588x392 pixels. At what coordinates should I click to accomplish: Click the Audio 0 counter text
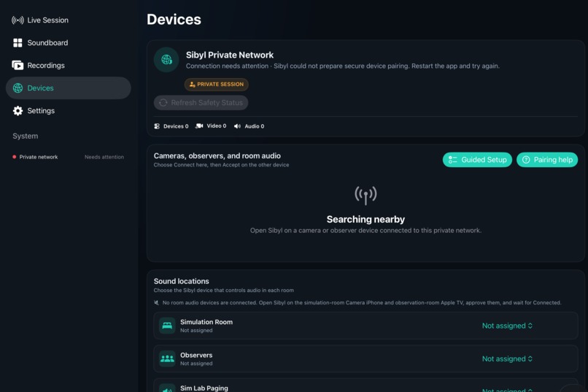pos(255,126)
